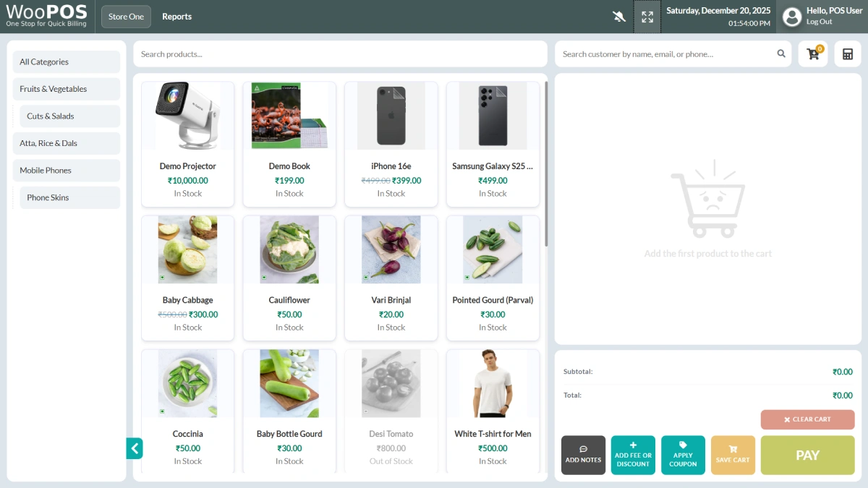Image resolution: width=868 pixels, height=488 pixels.
Task: Select the Fruits & Vegetables category
Action: coord(67,89)
